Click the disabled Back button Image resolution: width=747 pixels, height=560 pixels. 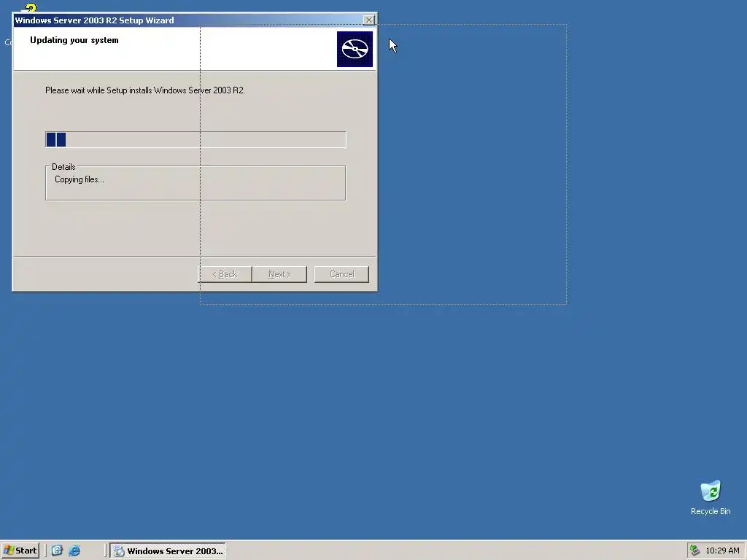[225, 274]
